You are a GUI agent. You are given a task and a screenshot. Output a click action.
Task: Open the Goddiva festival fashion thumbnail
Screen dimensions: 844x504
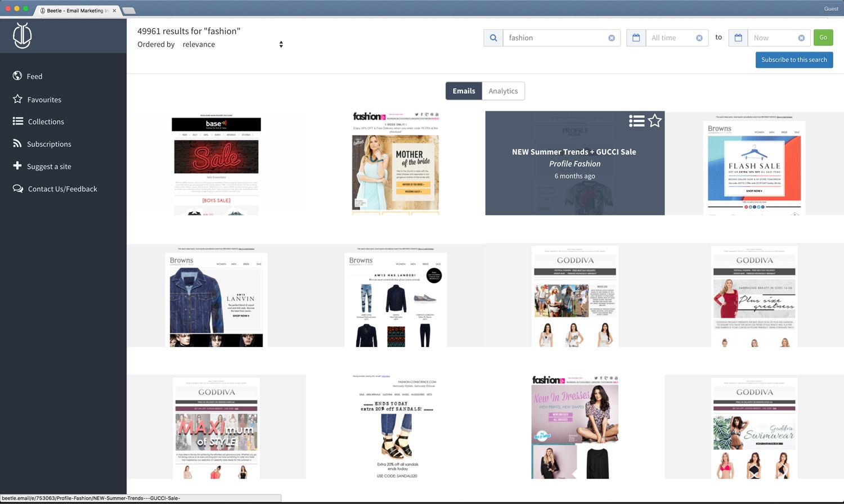pyautogui.click(x=574, y=296)
